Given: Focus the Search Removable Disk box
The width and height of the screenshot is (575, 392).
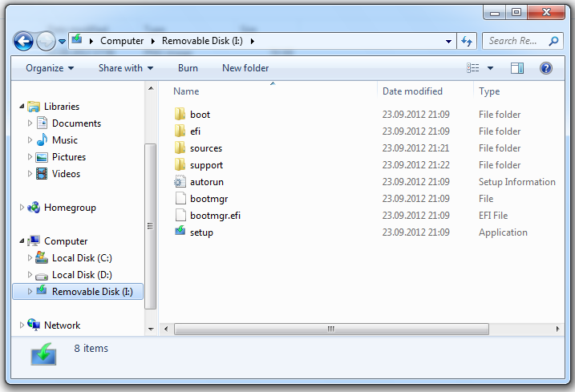Looking at the screenshot, I should (523, 41).
